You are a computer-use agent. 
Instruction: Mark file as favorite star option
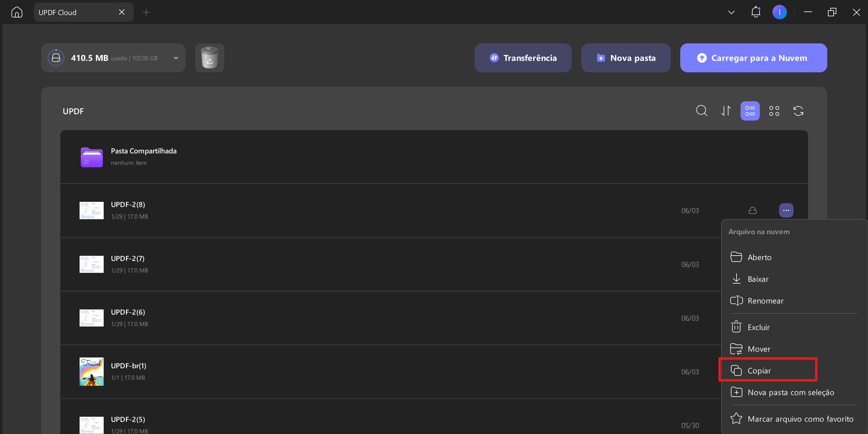pyautogui.click(x=791, y=419)
